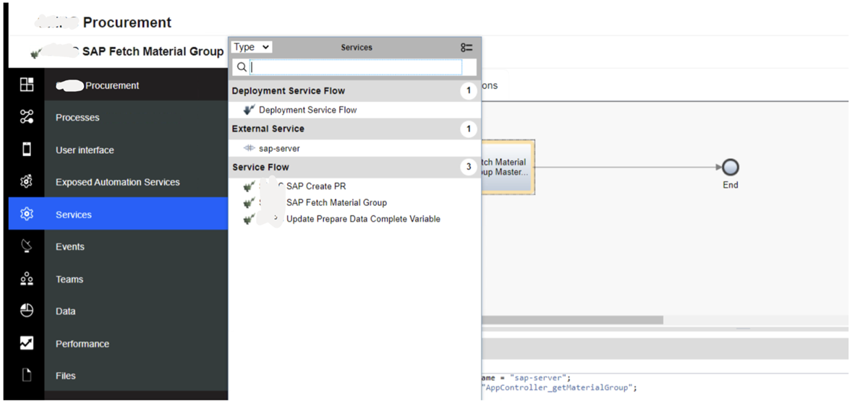Screen dimensions: 868x414
Task: Collapse the External Service group header
Action: 268,129
